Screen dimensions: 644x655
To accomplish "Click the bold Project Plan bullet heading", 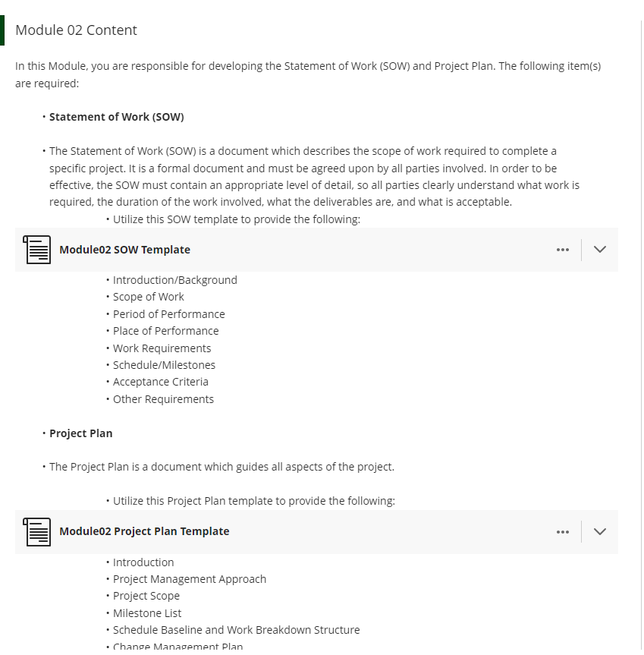I will 81,433.
